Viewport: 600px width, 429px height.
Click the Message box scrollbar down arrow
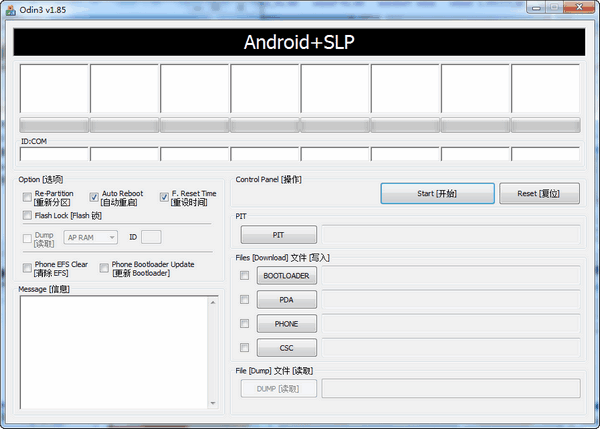pyautogui.click(x=212, y=402)
